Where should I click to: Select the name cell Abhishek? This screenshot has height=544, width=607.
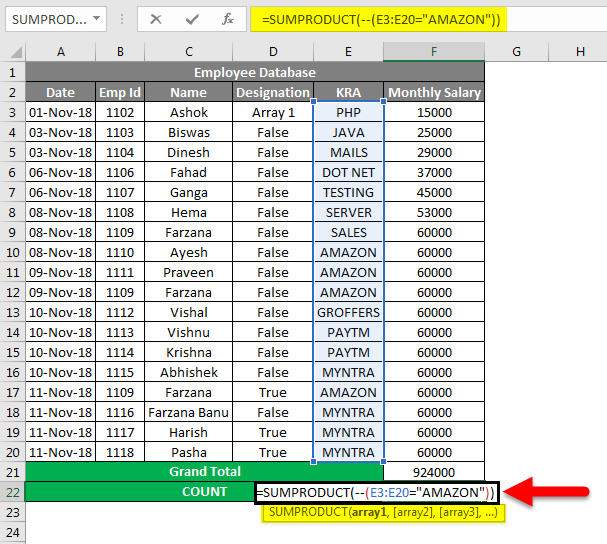point(189,372)
